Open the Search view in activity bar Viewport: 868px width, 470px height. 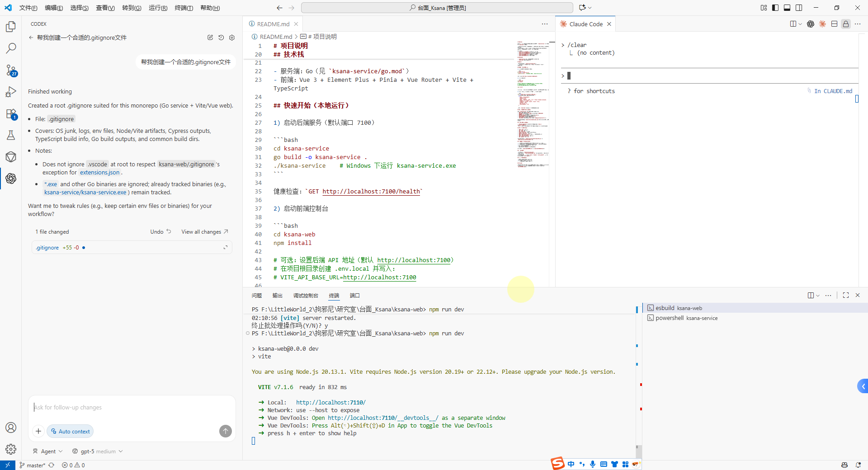point(11,48)
